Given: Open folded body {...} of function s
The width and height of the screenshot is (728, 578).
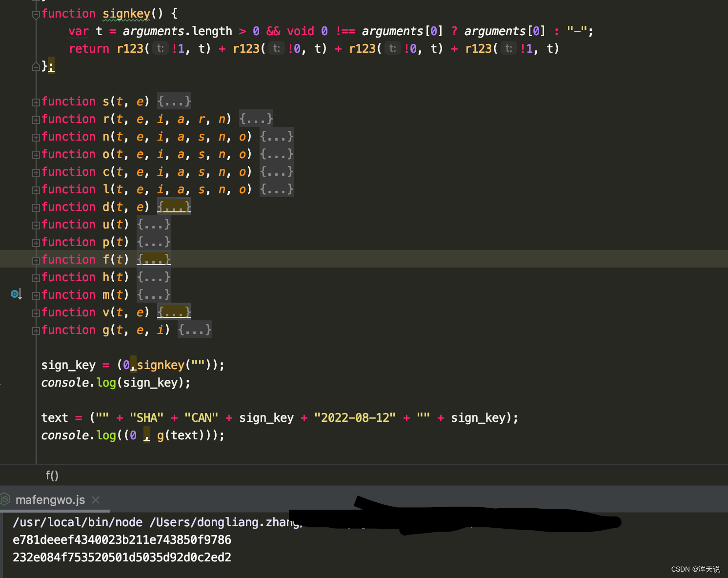Looking at the screenshot, I should tap(174, 102).
